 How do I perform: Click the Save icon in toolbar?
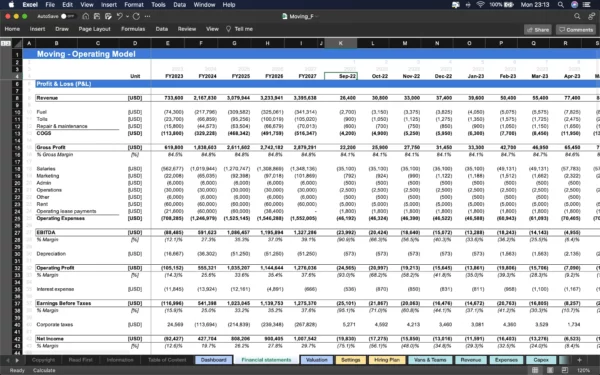coord(97,16)
